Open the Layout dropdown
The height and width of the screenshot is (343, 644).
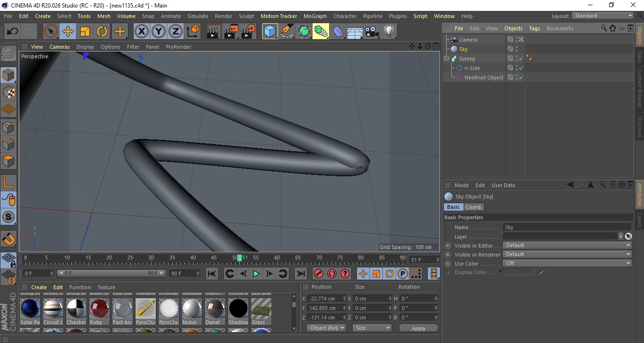[x=603, y=16]
